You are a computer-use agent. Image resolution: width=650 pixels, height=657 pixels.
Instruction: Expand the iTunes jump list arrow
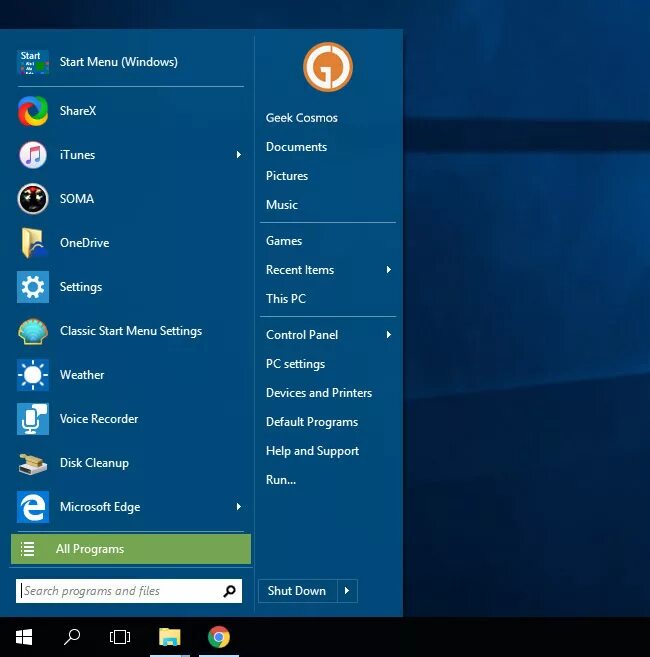(x=238, y=155)
